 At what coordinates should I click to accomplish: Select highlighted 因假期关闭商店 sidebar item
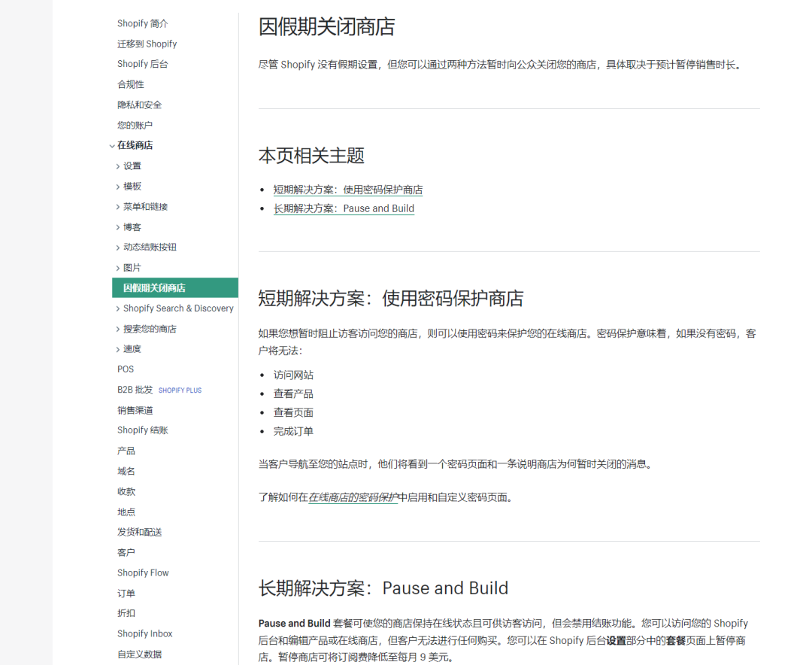(175, 287)
